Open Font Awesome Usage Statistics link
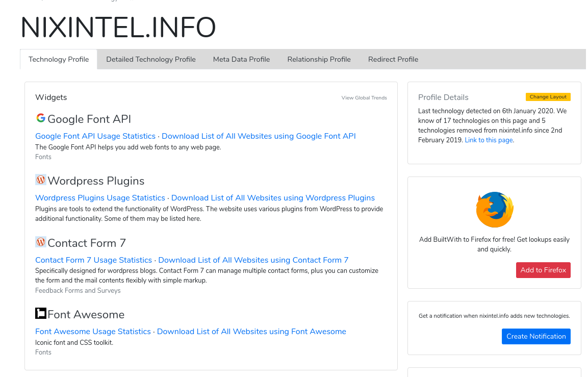This screenshot has width=588, height=377. [93, 332]
